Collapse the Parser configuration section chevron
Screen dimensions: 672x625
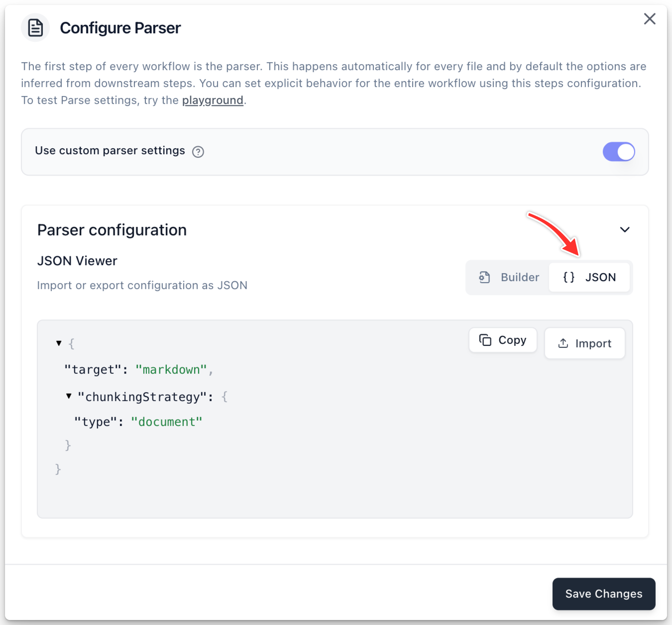click(x=624, y=230)
